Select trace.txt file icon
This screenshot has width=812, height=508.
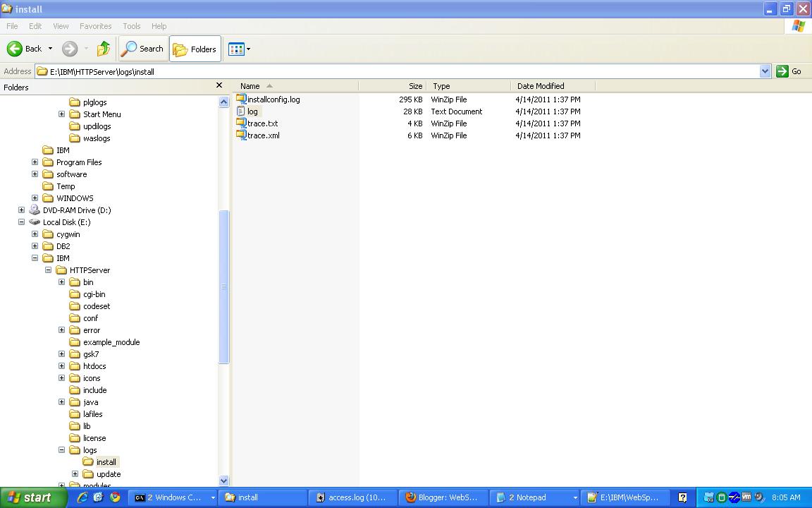tap(241, 123)
